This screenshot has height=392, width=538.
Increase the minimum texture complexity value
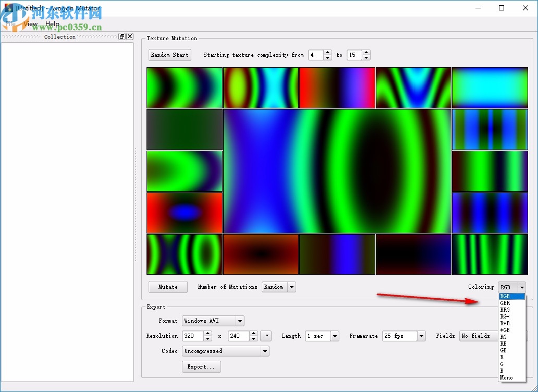click(x=327, y=53)
